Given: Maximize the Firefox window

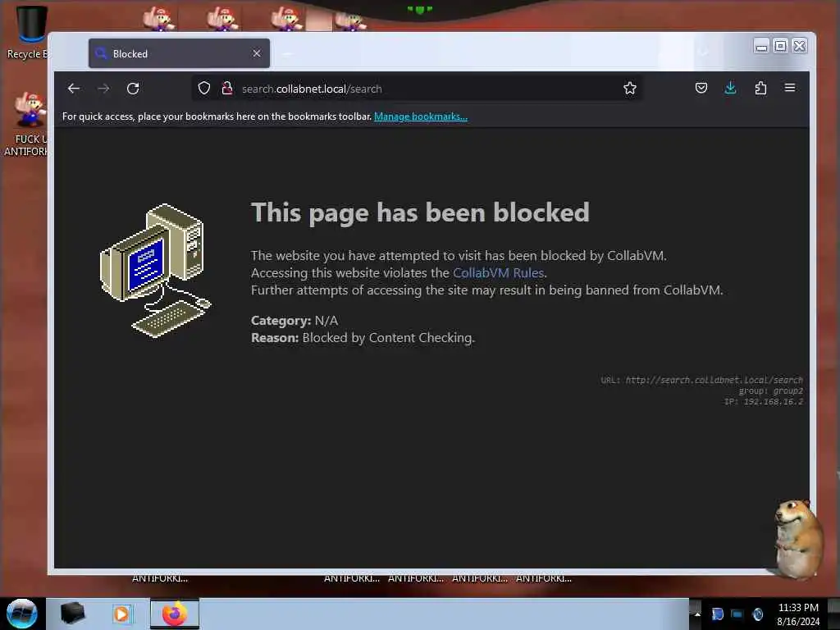Looking at the screenshot, I should [781, 46].
